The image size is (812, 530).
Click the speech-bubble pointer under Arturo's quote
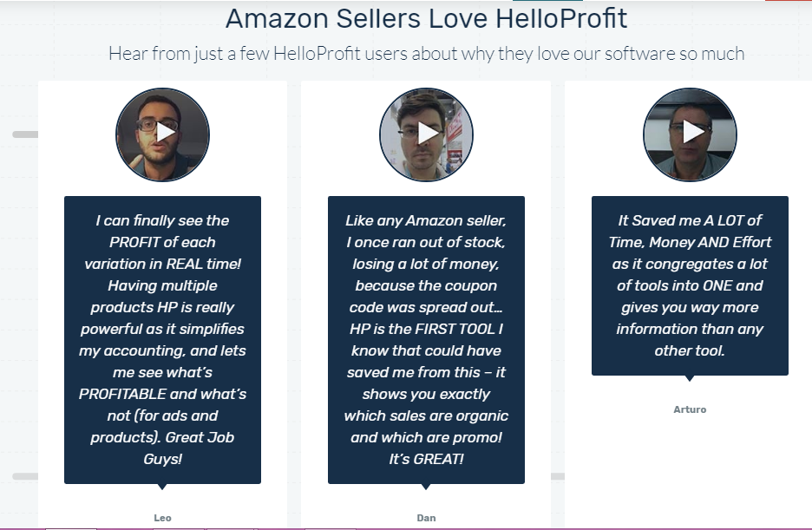(x=690, y=378)
